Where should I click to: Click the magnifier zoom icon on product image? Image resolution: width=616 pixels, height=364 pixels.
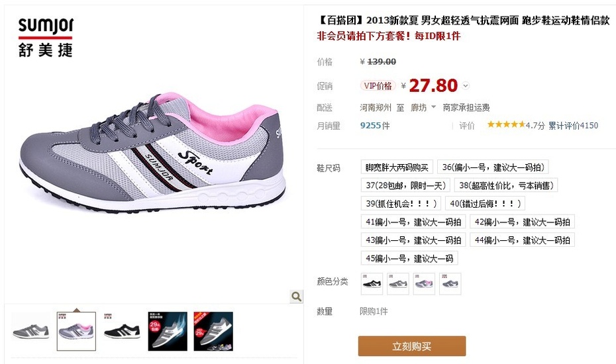[297, 296]
